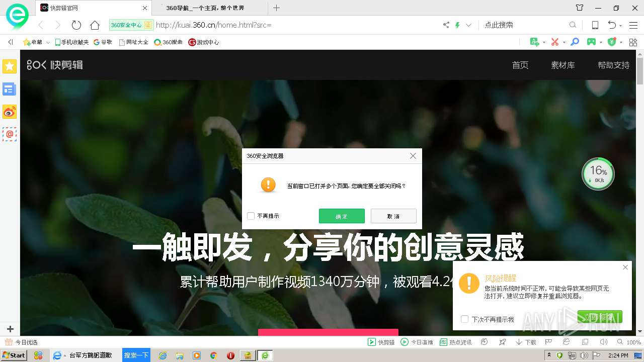Open the 360 browser logo
Viewport: 644px width, 362px height.
click(x=17, y=17)
